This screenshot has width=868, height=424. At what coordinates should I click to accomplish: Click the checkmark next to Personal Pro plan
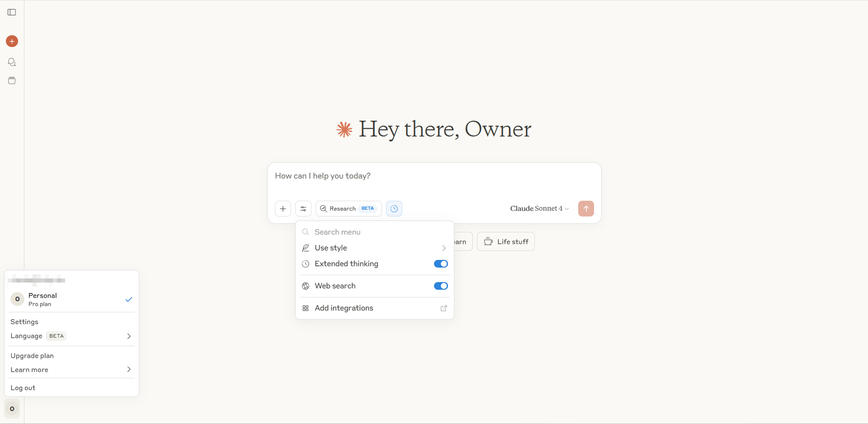pos(129,299)
